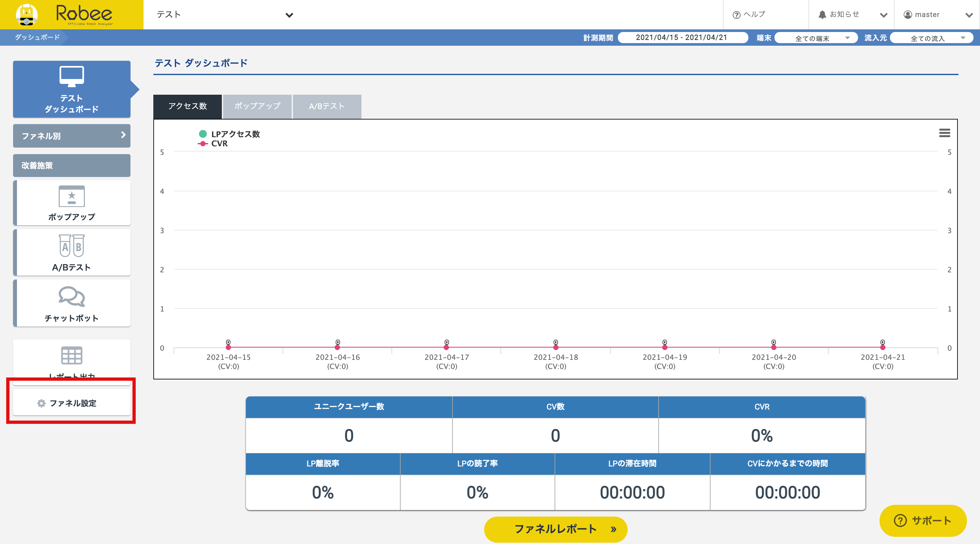
Task: Open the ポップアップ sidebar icon
Action: click(71, 197)
